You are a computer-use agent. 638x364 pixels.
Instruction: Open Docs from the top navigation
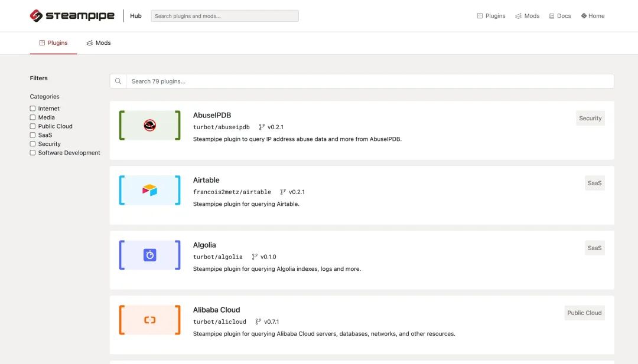pos(560,16)
